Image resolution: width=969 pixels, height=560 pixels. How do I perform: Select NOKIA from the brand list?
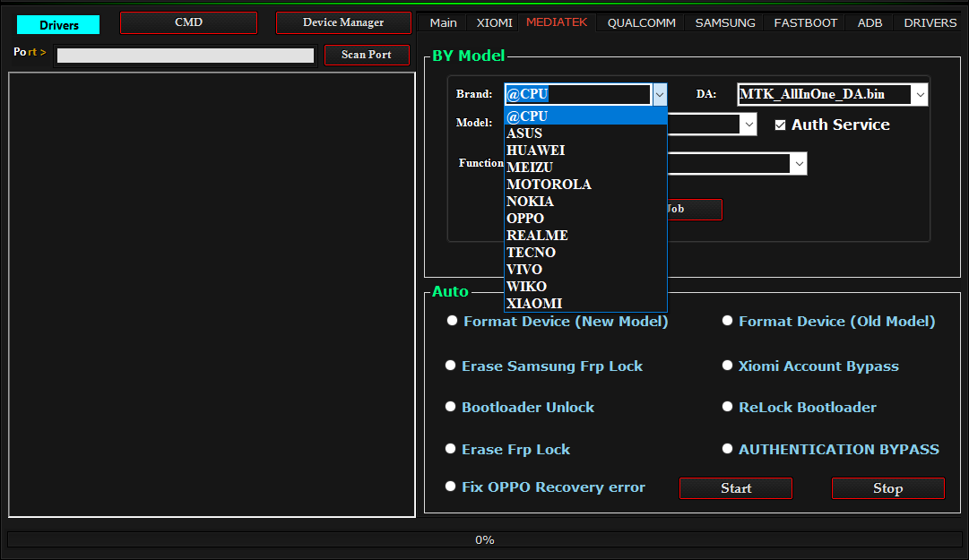(586, 202)
